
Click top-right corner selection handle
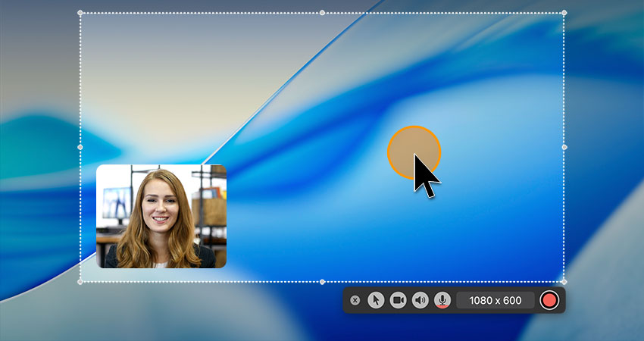pos(564,13)
